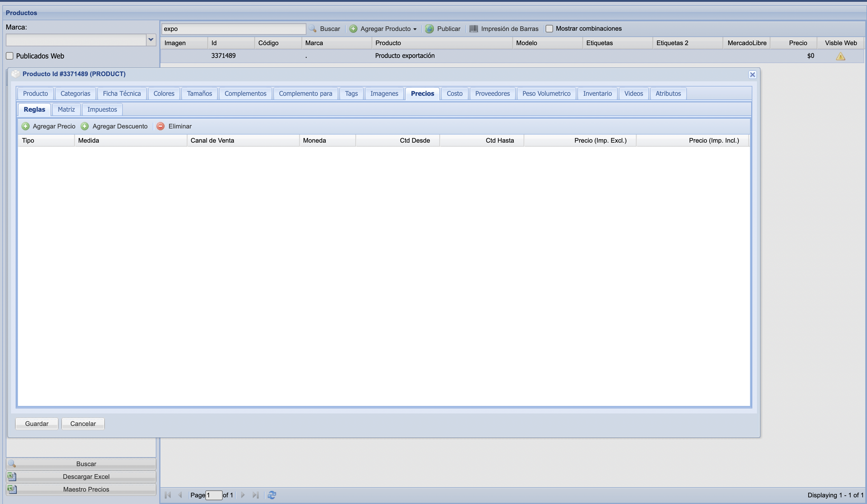Select the Impuestos sub-tab
867x504 pixels.
[102, 109]
